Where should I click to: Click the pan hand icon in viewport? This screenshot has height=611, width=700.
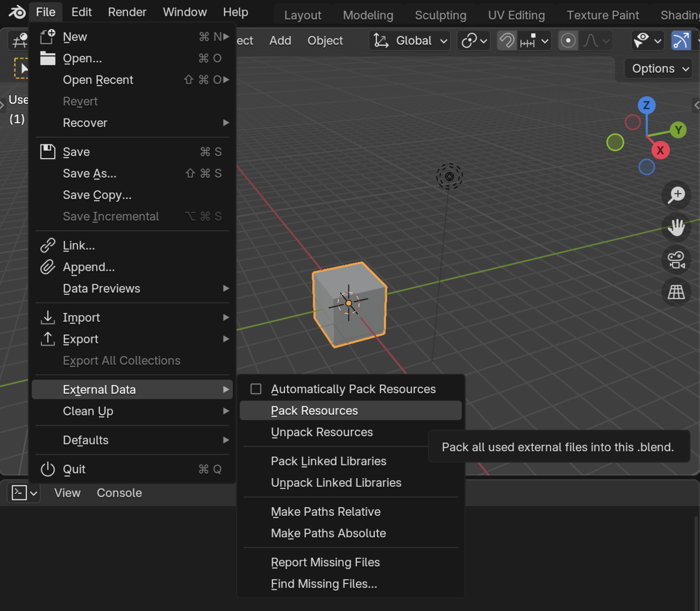pos(676,227)
